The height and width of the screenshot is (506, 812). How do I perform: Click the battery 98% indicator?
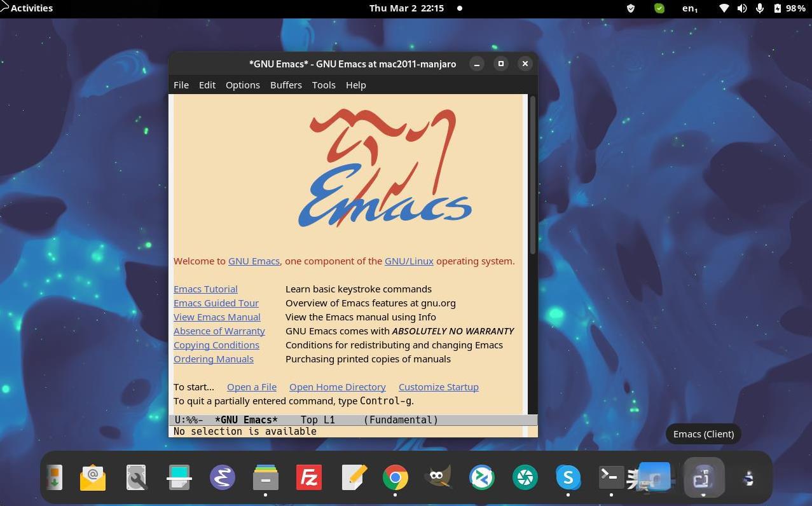[789, 8]
